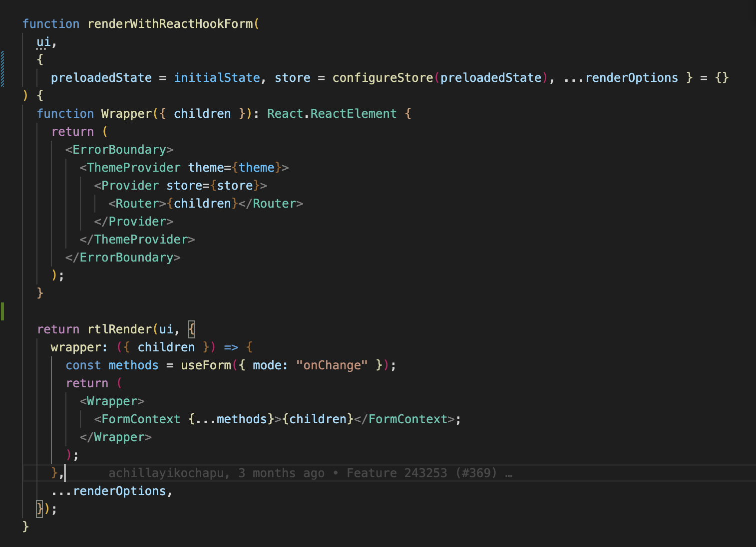756x547 pixels.
Task: Click the 'theme={theme}' attribute
Action: [x=235, y=168]
